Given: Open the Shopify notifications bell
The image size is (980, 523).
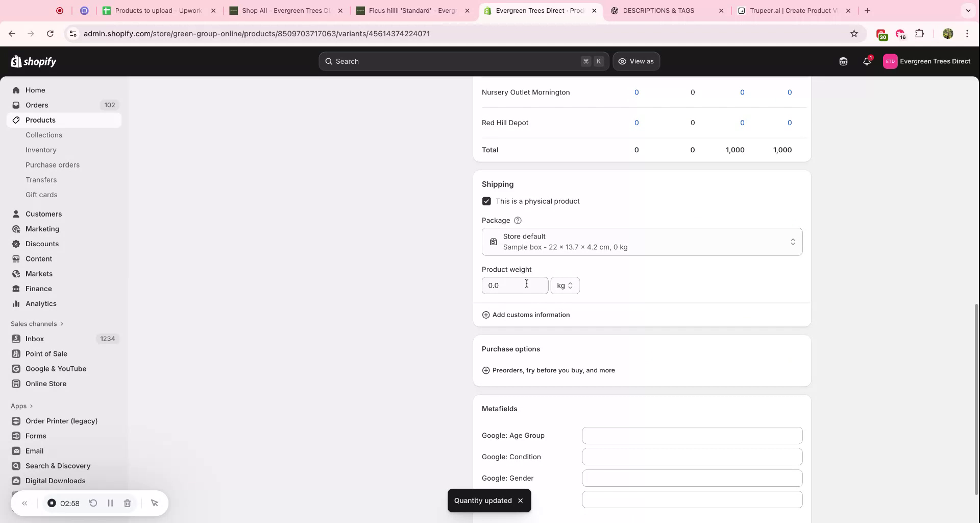Looking at the screenshot, I should coord(866,61).
